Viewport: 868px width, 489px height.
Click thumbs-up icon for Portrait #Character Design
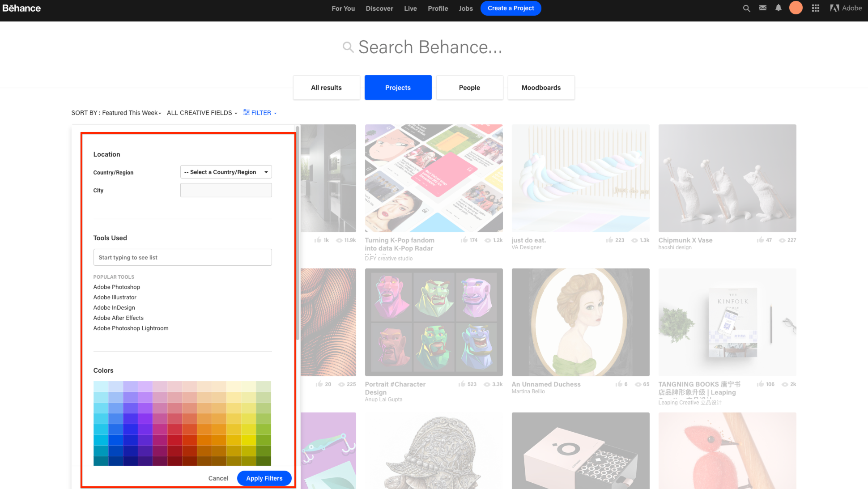coord(462,384)
